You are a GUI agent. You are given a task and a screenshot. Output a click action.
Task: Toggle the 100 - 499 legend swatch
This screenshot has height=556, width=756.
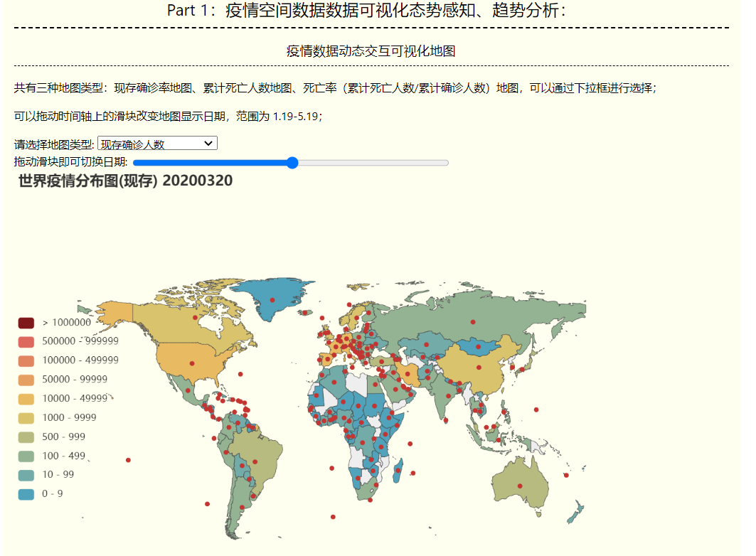pyautogui.click(x=26, y=456)
